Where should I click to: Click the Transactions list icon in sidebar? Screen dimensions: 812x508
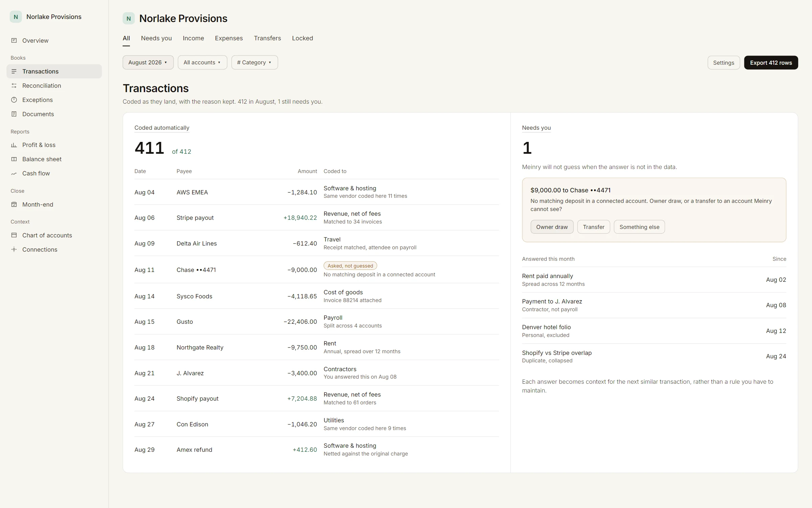14,71
